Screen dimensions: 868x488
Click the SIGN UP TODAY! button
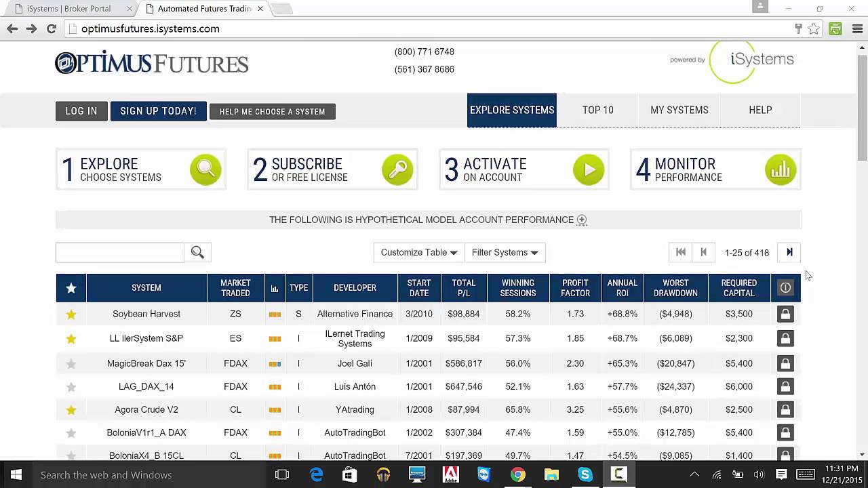tap(158, 110)
